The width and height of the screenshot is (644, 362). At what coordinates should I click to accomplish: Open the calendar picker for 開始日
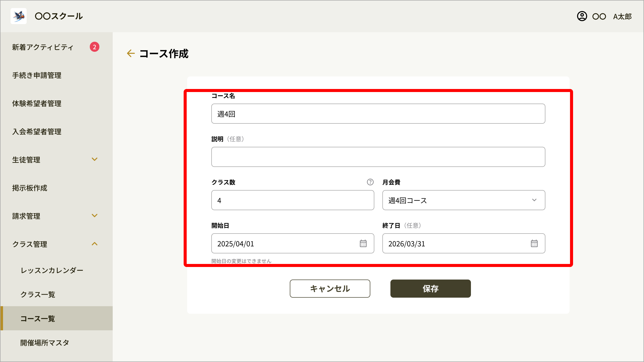(363, 243)
